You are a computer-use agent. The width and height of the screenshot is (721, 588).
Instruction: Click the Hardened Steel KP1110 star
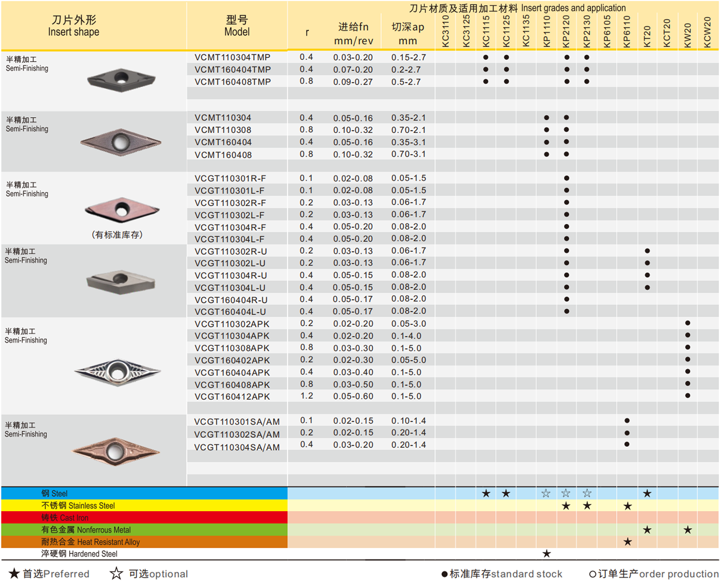[546, 553]
